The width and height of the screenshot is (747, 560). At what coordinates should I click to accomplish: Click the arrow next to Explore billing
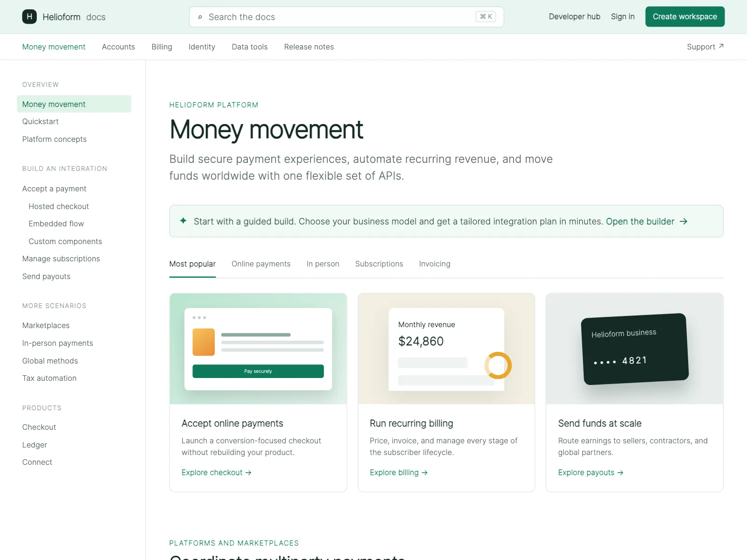coord(424,473)
